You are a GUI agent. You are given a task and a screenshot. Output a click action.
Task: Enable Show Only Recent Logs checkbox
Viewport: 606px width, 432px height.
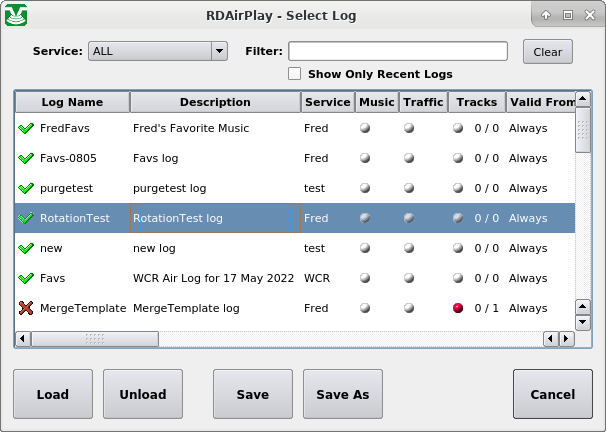coord(295,74)
